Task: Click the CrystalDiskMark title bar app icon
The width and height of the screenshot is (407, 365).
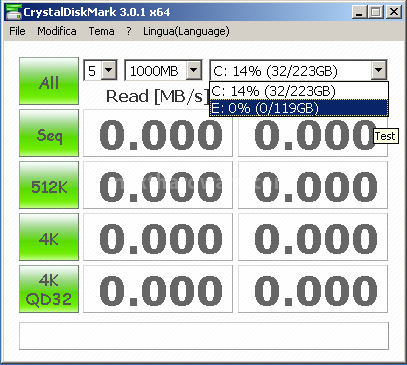Action: click(13, 12)
